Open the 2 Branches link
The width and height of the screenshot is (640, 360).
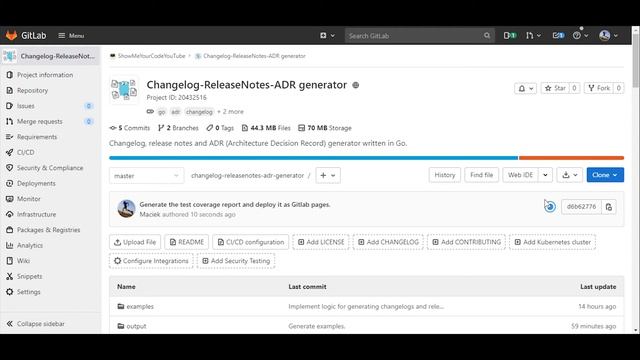(178, 128)
